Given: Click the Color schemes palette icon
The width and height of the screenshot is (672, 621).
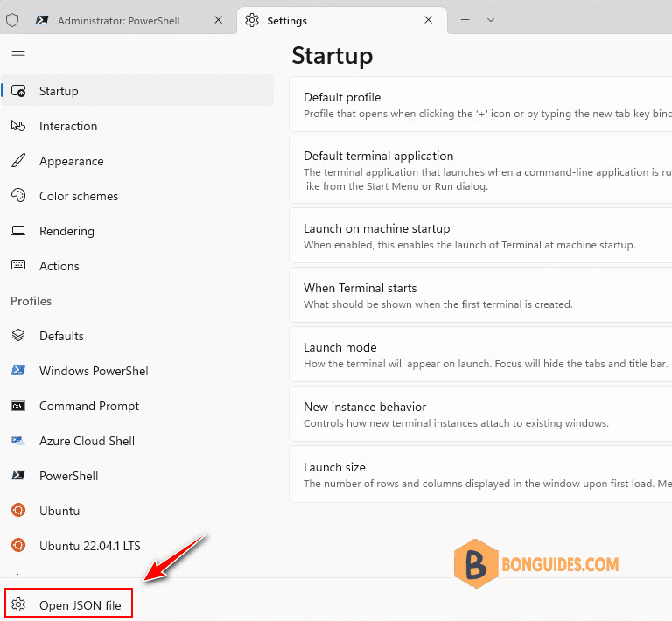Looking at the screenshot, I should tap(18, 196).
